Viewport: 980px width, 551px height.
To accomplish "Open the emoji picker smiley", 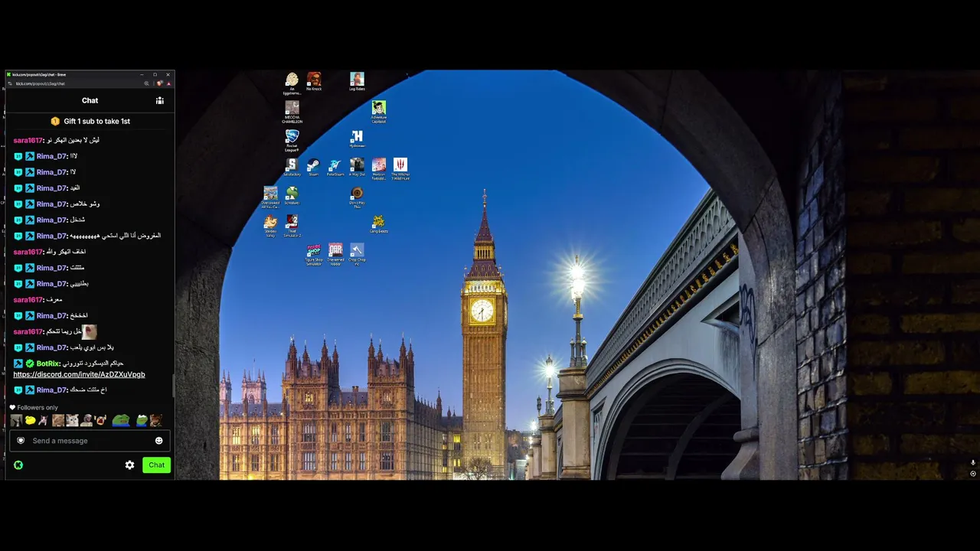I will tap(159, 441).
